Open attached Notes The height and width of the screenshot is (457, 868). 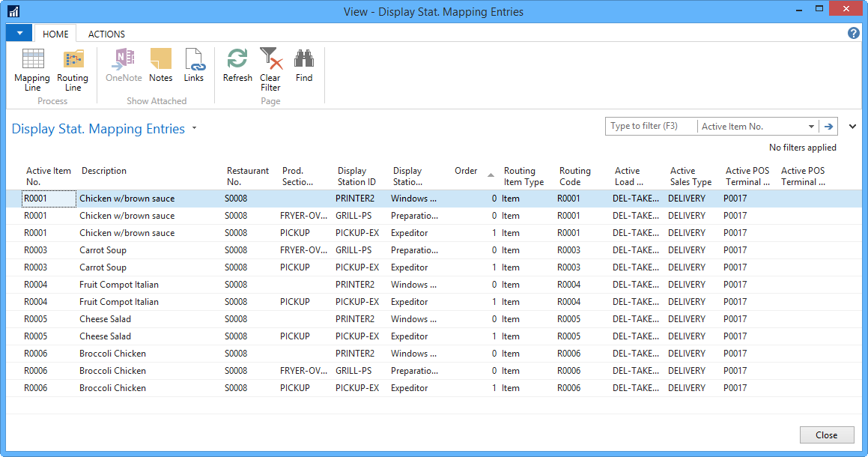pyautogui.click(x=160, y=60)
